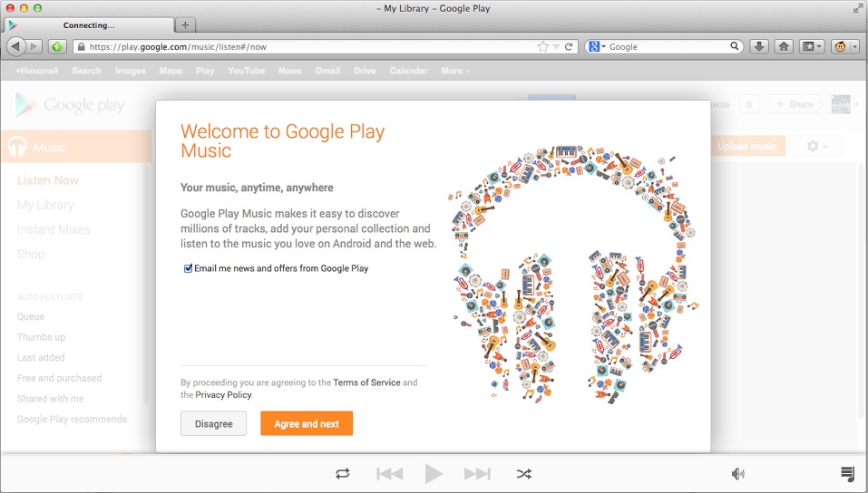This screenshot has height=493, width=868.
Task: Open the Privacy Policy link
Action: [223, 395]
